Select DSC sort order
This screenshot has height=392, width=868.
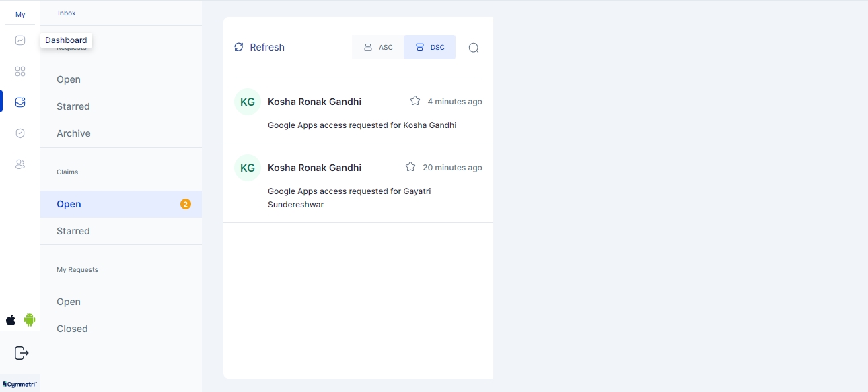(430, 47)
